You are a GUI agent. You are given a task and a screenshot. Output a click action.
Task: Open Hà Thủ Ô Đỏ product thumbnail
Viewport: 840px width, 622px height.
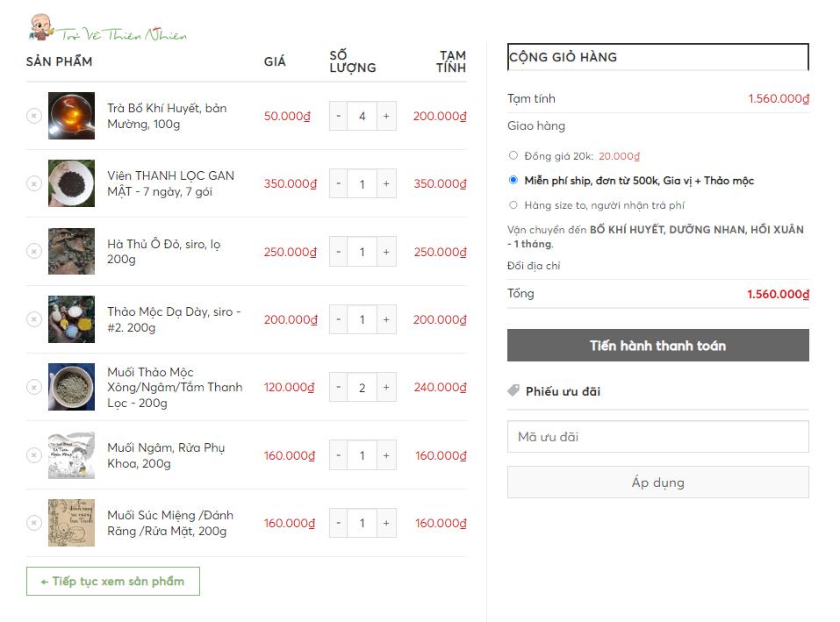[x=71, y=251]
